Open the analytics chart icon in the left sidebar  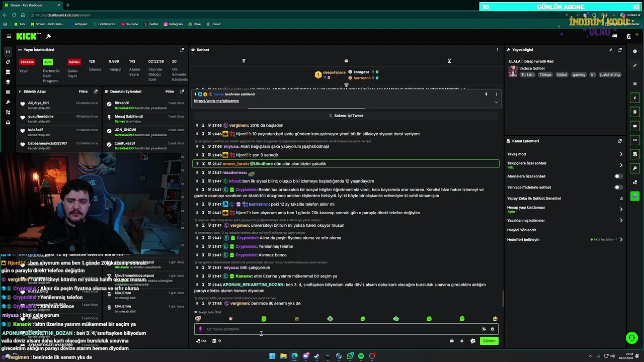[x=8, y=72]
